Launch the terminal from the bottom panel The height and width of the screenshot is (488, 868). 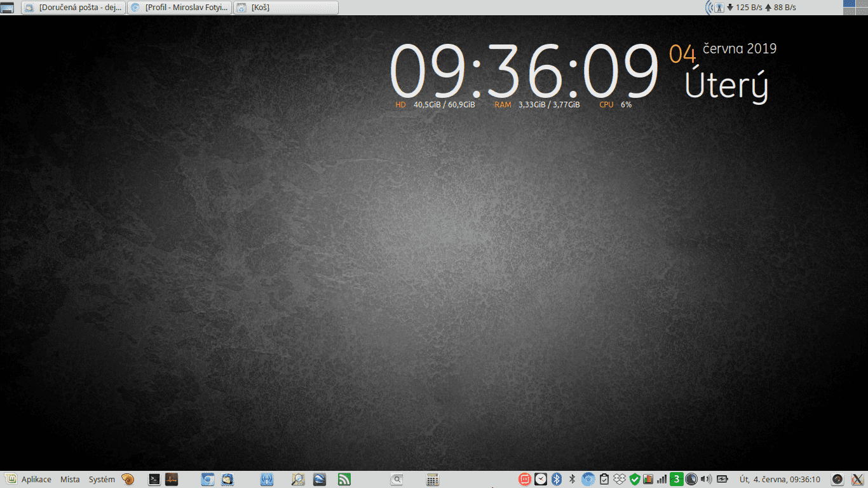154,479
